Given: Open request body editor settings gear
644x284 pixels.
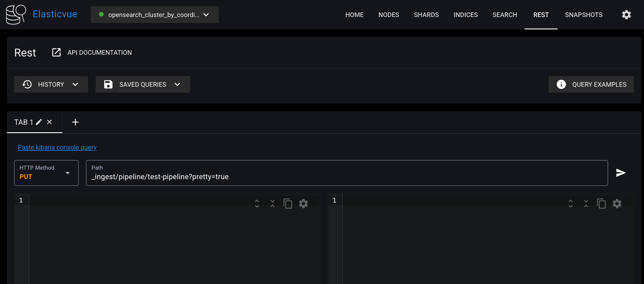Looking at the screenshot, I should (303, 204).
